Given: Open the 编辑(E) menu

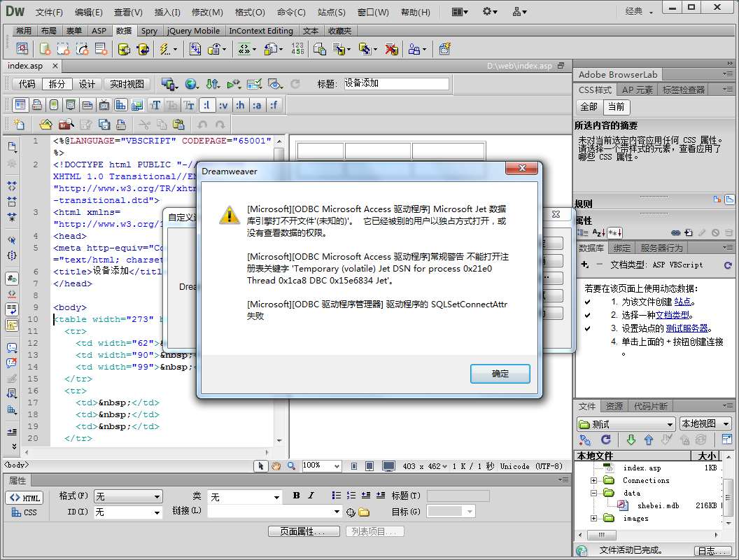Looking at the screenshot, I should (x=89, y=13).
